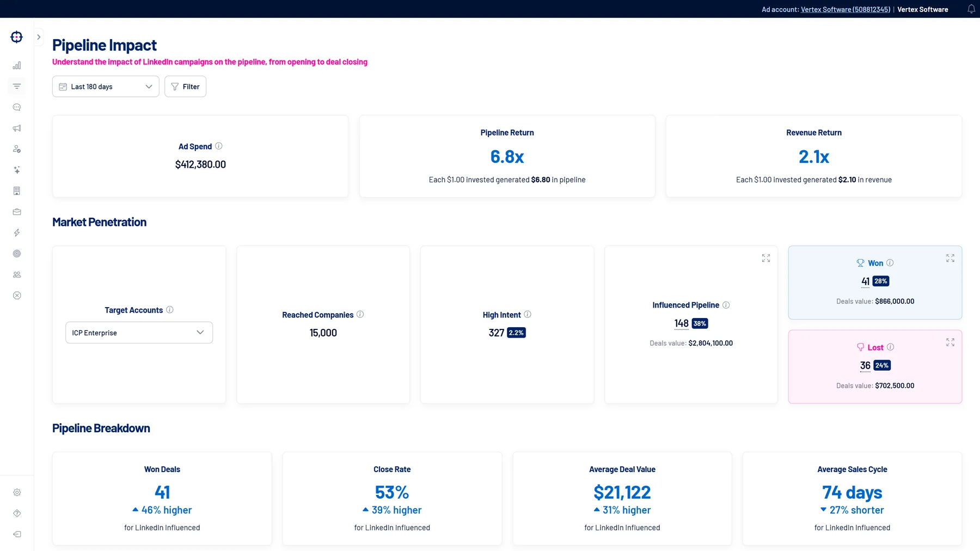Click the 24% Lost badge
The height and width of the screenshot is (551, 980).
coord(882,365)
